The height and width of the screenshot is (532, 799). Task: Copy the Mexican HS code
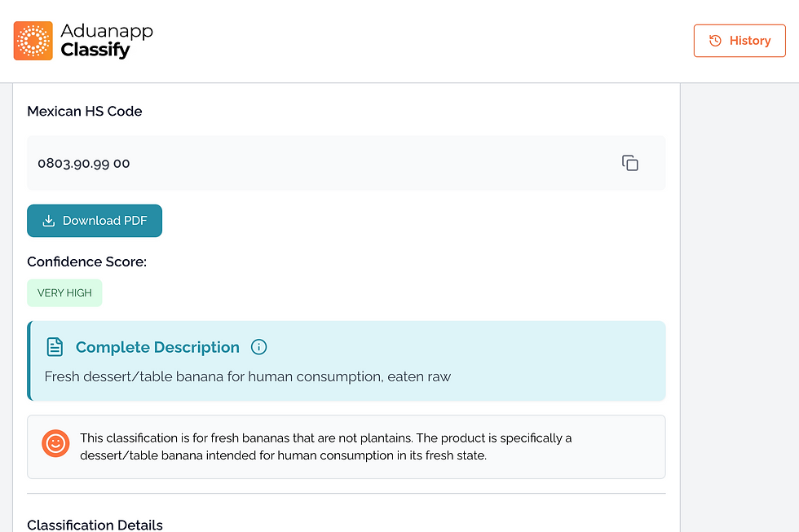pyautogui.click(x=630, y=163)
